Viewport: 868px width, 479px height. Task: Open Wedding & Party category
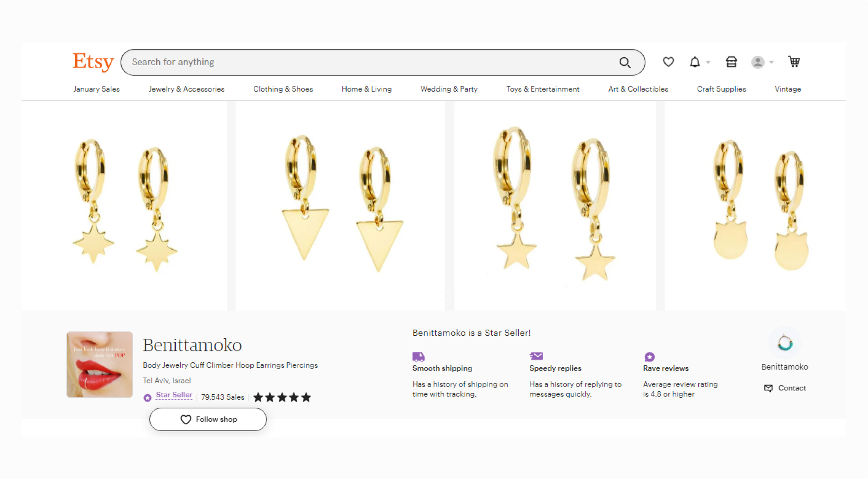[449, 89]
